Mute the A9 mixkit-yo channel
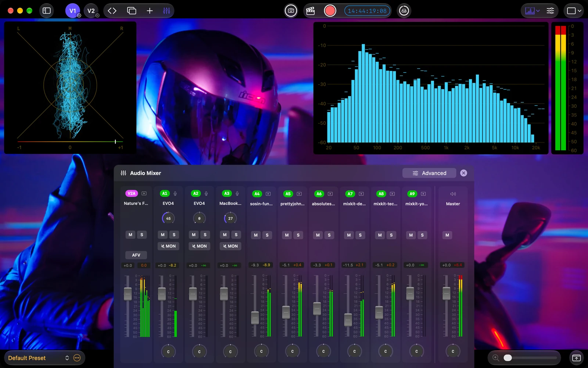This screenshot has width=588, height=368. point(411,235)
